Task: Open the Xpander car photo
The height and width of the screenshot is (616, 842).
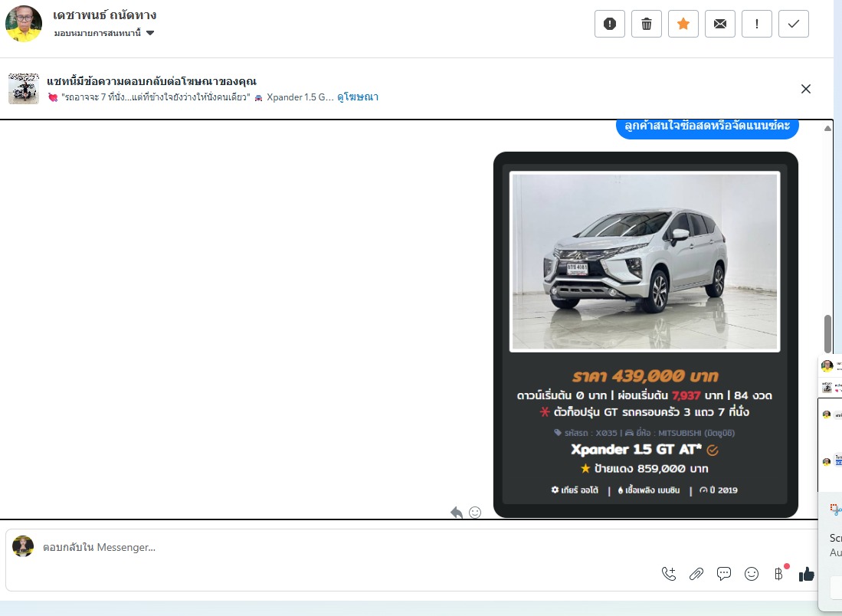Action: pos(644,261)
